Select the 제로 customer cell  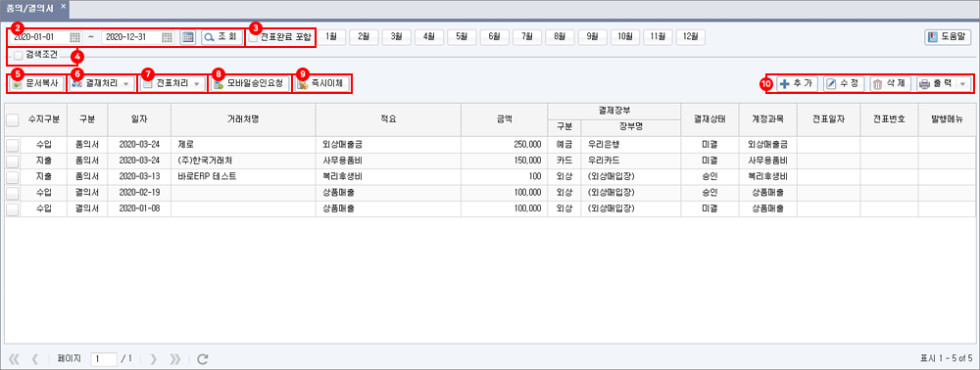[242, 144]
